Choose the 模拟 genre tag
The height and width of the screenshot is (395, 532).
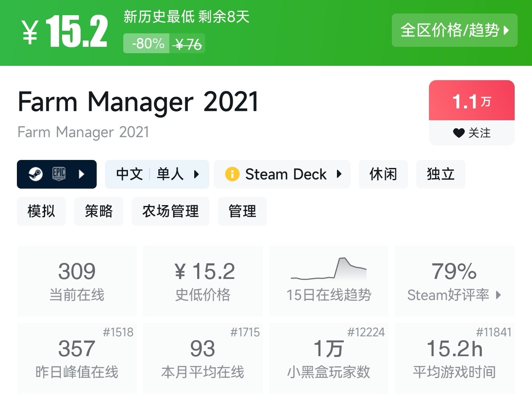point(41,211)
